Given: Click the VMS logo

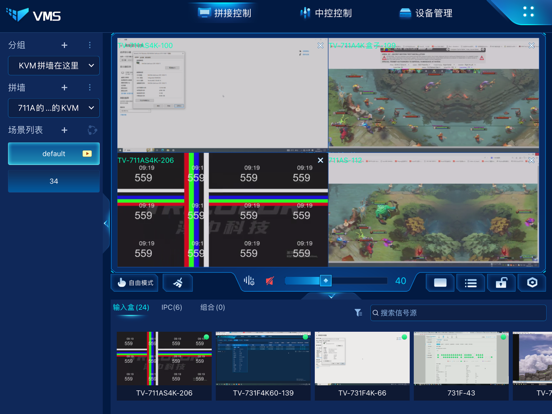Looking at the screenshot, I should coord(34,15).
